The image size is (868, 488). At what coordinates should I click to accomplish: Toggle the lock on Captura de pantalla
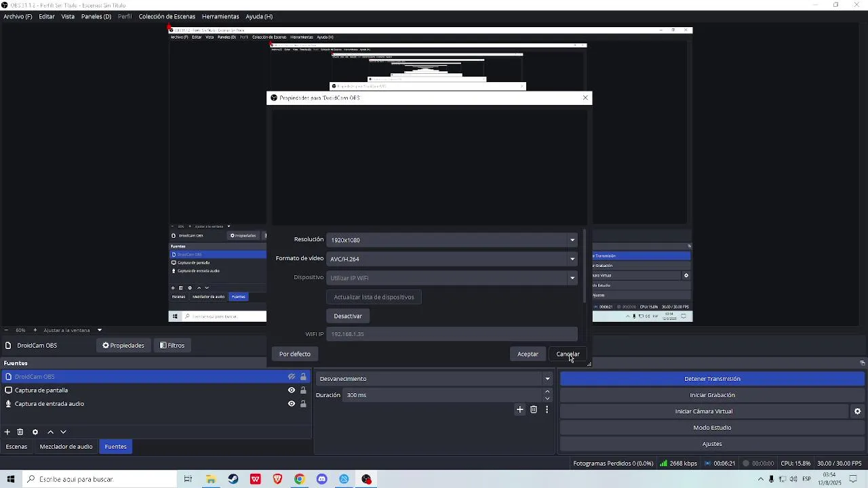(303, 390)
